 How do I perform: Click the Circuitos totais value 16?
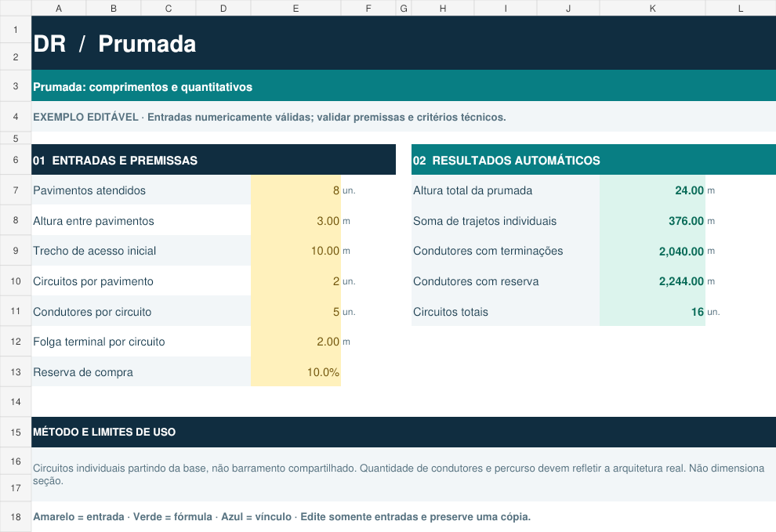point(652,311)
